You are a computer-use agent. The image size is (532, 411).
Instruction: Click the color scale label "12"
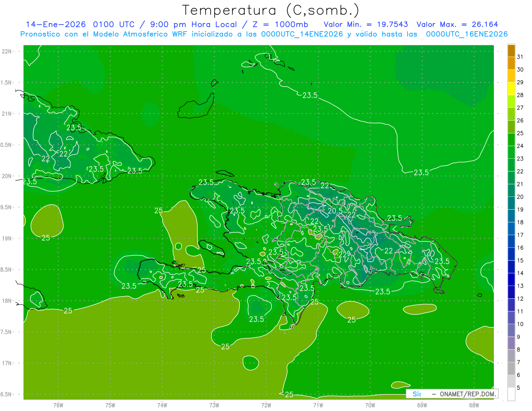click(x=520, y=298)
